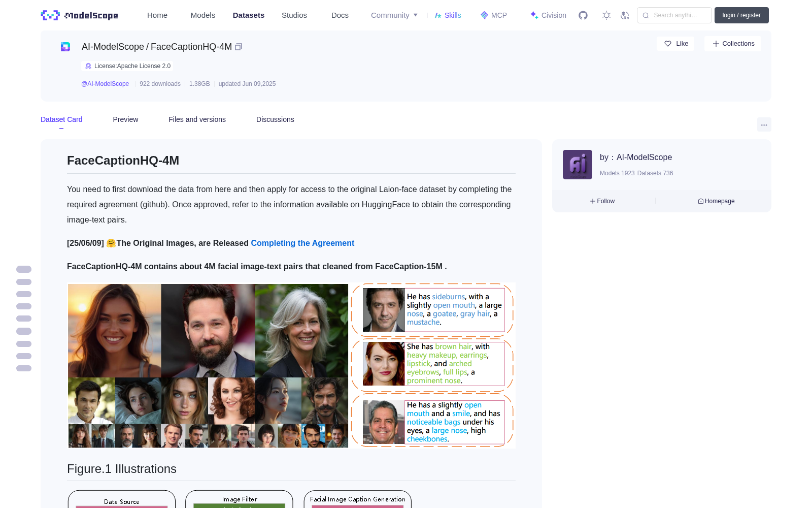Select the Dataset Card tab
Image resolution: width=812 pixels, height=508 pixels.
coord(61,119)
